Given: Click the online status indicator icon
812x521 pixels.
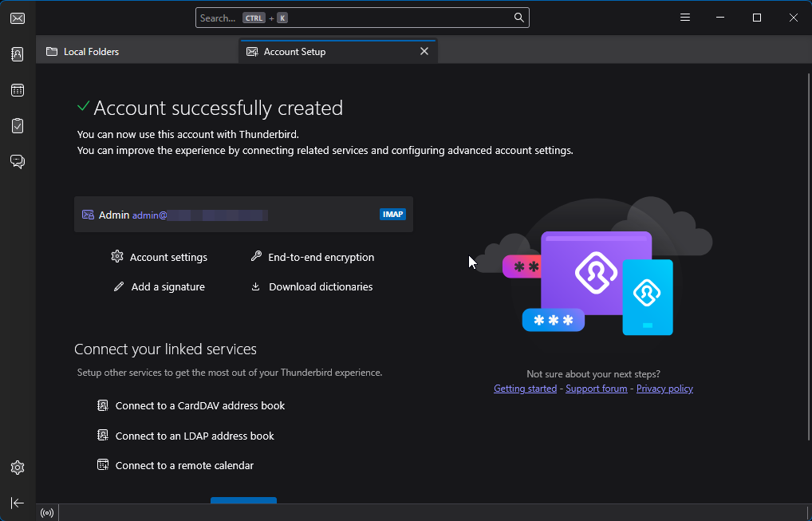Looking at the screenshot, I should [x=47, y=513].
